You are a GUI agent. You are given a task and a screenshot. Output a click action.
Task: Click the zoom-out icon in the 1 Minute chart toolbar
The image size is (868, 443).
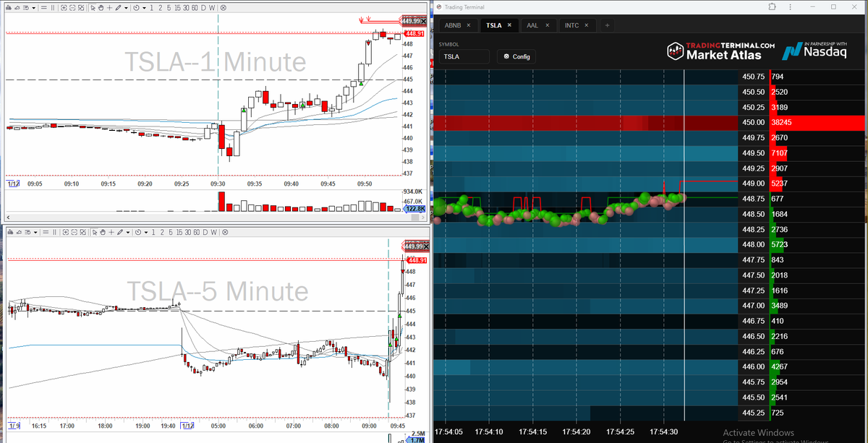click(x=72, y=8)
